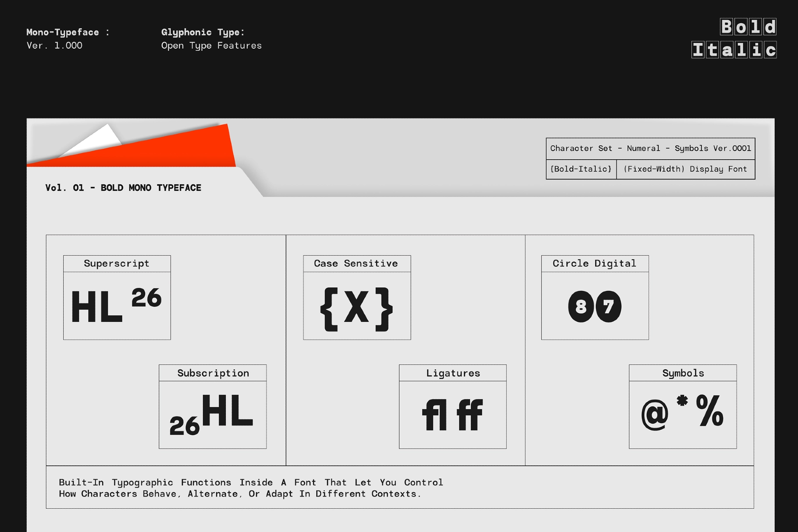Click the @ symbol glyph

pos(655,416)
